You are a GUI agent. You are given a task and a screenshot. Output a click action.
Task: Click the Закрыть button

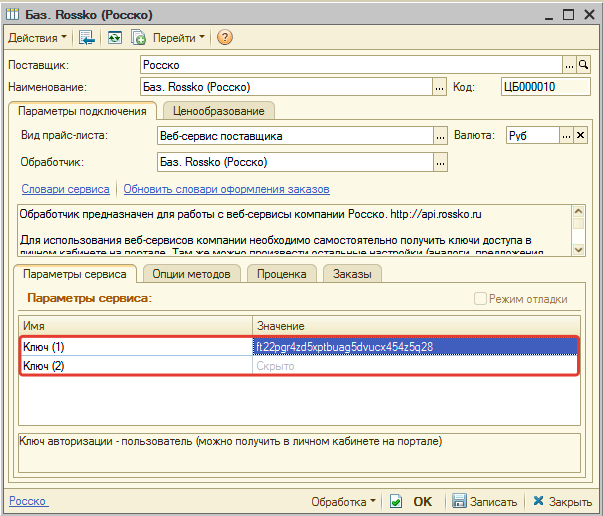(563, 502)
